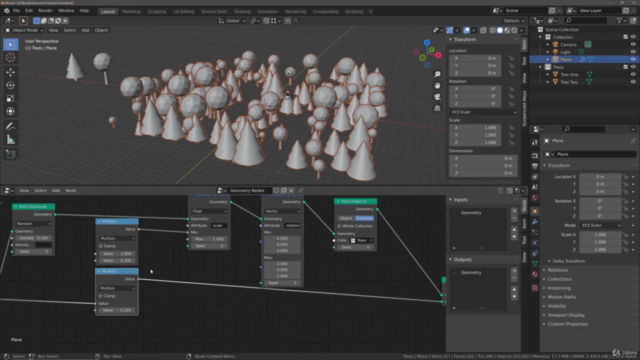Activate the Rotate tool

11,85
